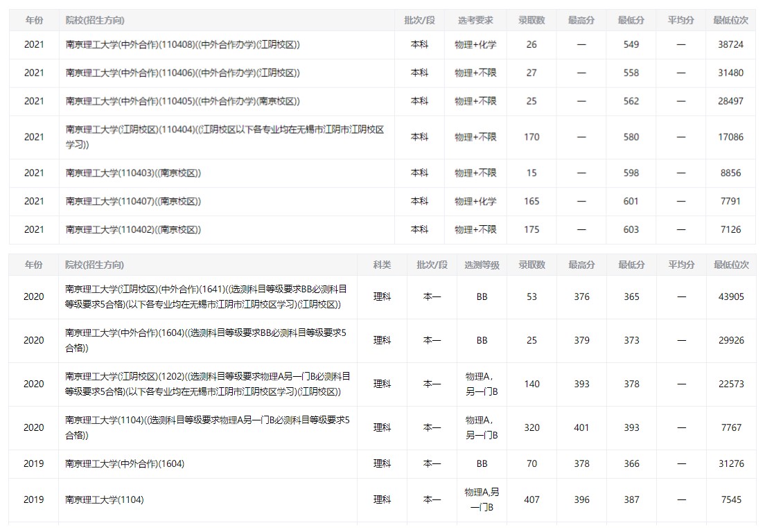Viewport: 765px width, 532px height.
Task: Click the 最低位次 value 7126
Action: click(730, 230)
